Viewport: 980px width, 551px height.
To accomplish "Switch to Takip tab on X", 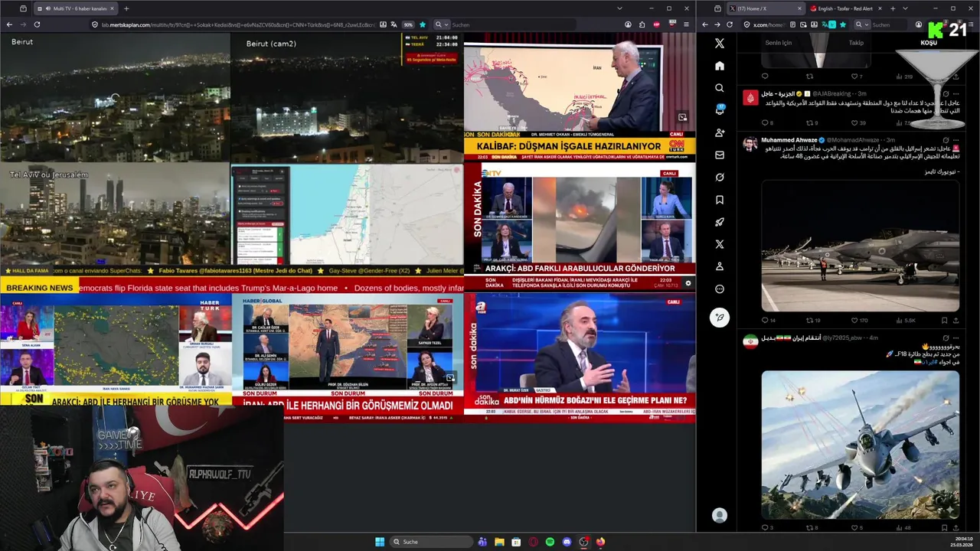I will (x=856, y=43).
